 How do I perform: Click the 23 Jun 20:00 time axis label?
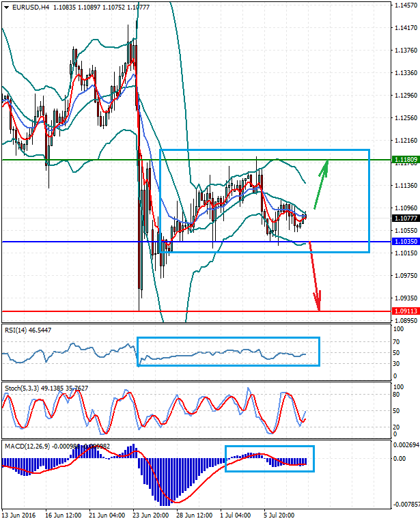(152, 515)
